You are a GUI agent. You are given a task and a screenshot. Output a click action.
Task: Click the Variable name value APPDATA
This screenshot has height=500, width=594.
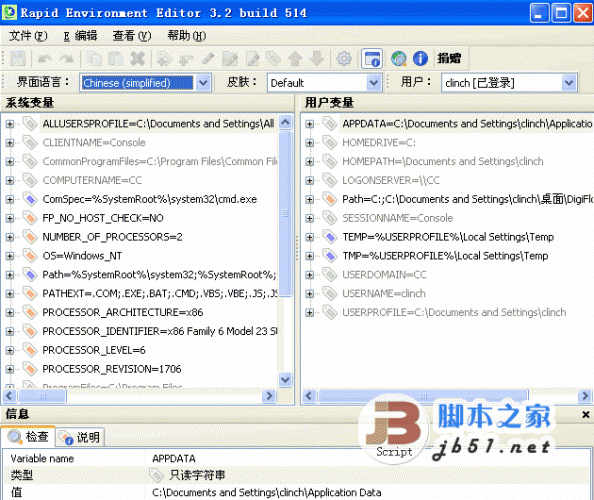174,459
